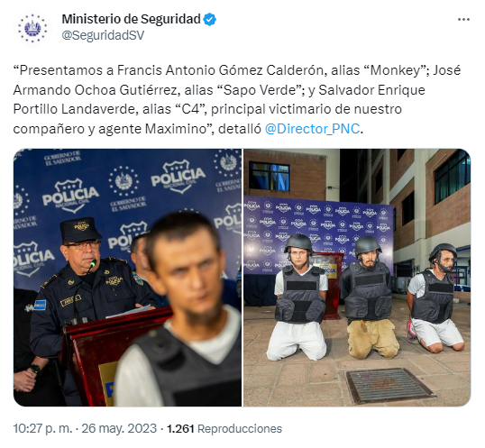
Task: Open the @Director_PNC mention link
Action: click(313, 129)
